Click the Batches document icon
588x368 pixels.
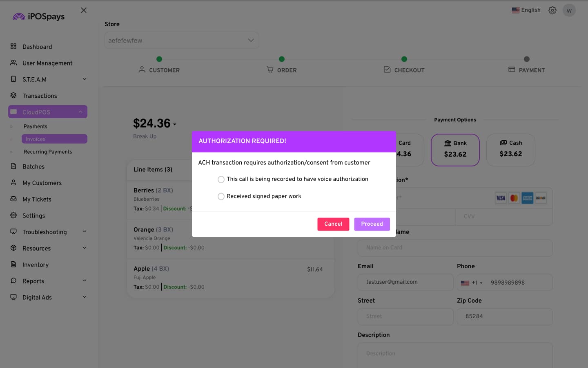point(13,166)
